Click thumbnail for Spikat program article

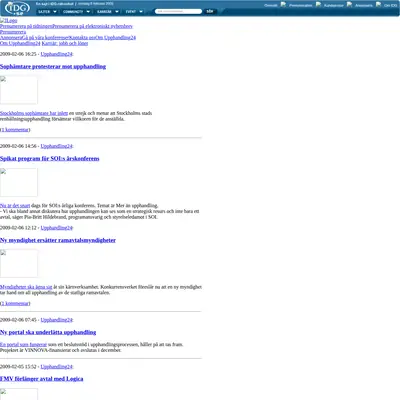pyautogui.click(x=19, y=182)
